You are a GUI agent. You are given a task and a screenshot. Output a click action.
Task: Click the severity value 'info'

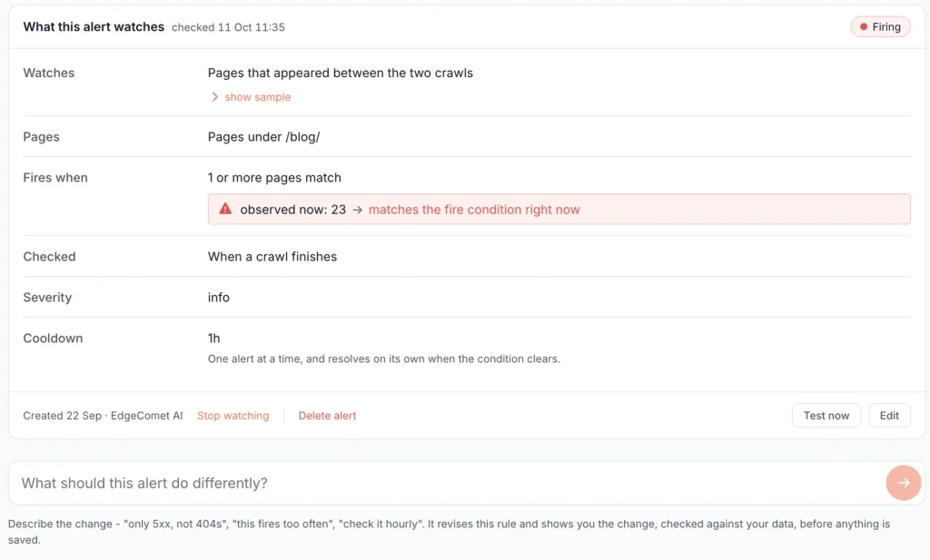point(218,298)
